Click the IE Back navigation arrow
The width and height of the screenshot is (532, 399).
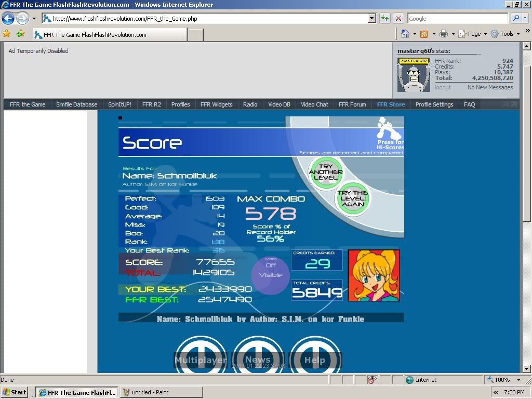point(8,19)
